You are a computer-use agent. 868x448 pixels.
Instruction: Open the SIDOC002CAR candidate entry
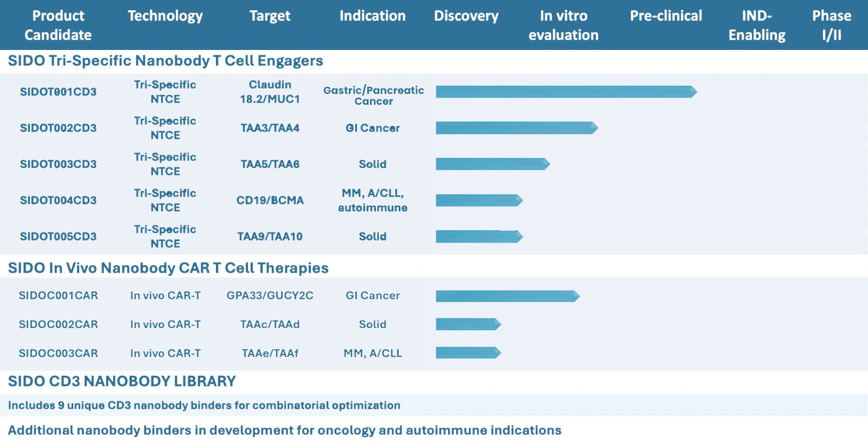point(58,324)
